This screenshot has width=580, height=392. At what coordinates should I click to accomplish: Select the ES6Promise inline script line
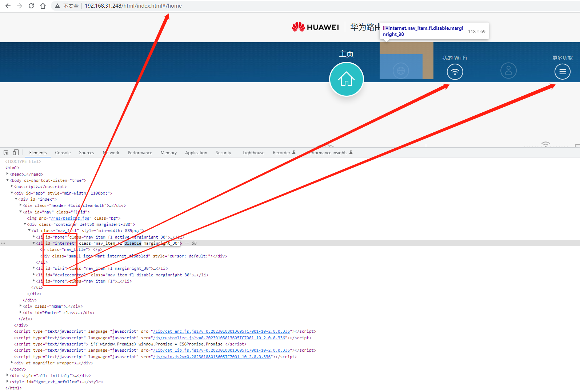(130, 344)
